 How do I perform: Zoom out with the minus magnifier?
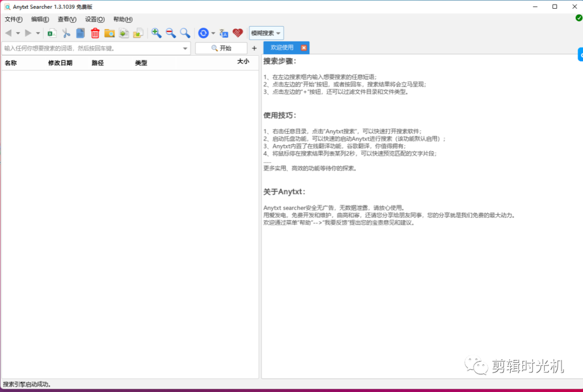tap(171, 33)
